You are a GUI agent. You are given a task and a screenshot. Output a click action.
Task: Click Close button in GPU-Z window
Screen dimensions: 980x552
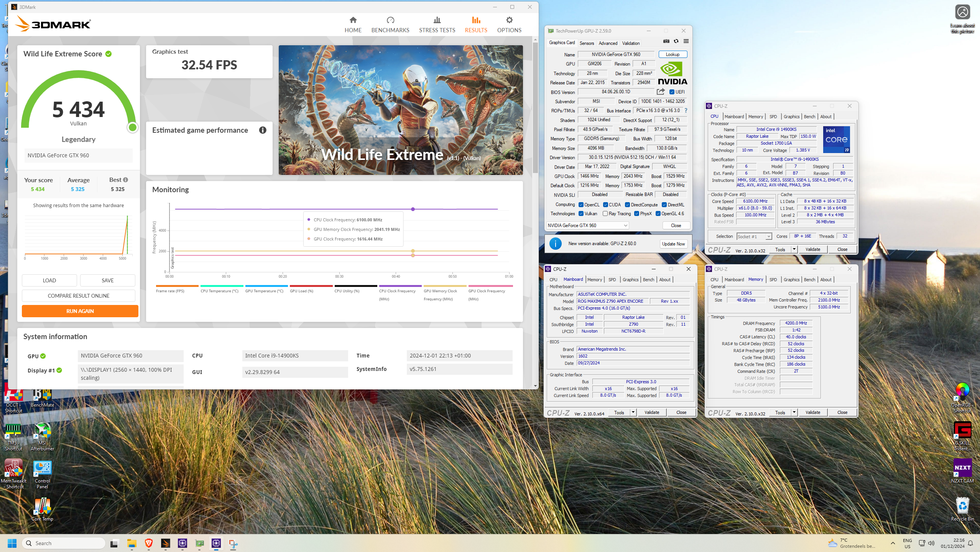click(x=676, y=226)
